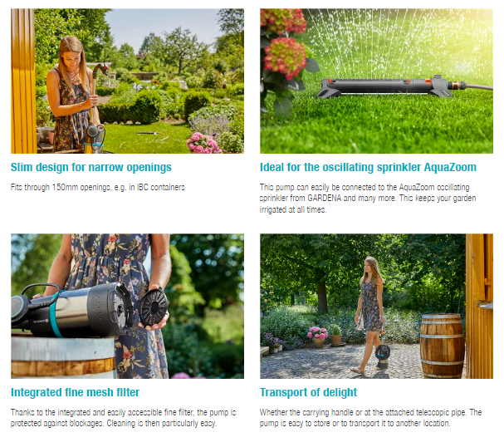
Task: Open the fine mesh filter photo
Action: [x=127, y=306]
